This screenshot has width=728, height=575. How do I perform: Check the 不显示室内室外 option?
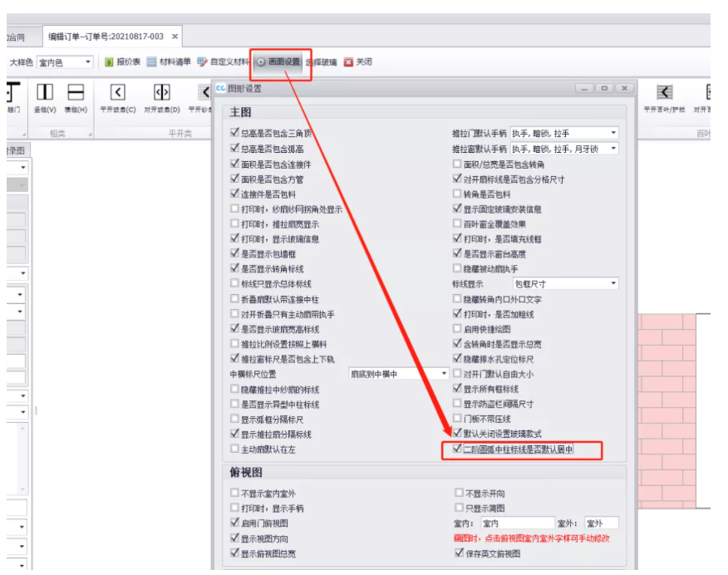coord(234,493)
